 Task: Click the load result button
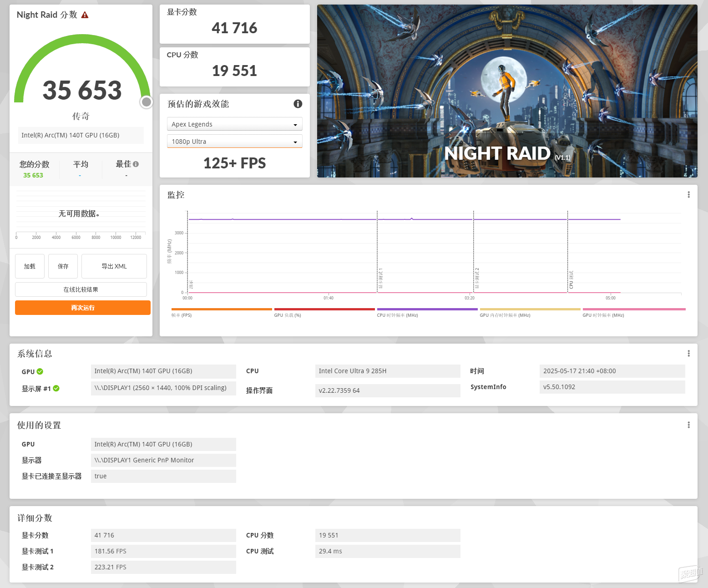pyautogui.click(x=30, y=266)
